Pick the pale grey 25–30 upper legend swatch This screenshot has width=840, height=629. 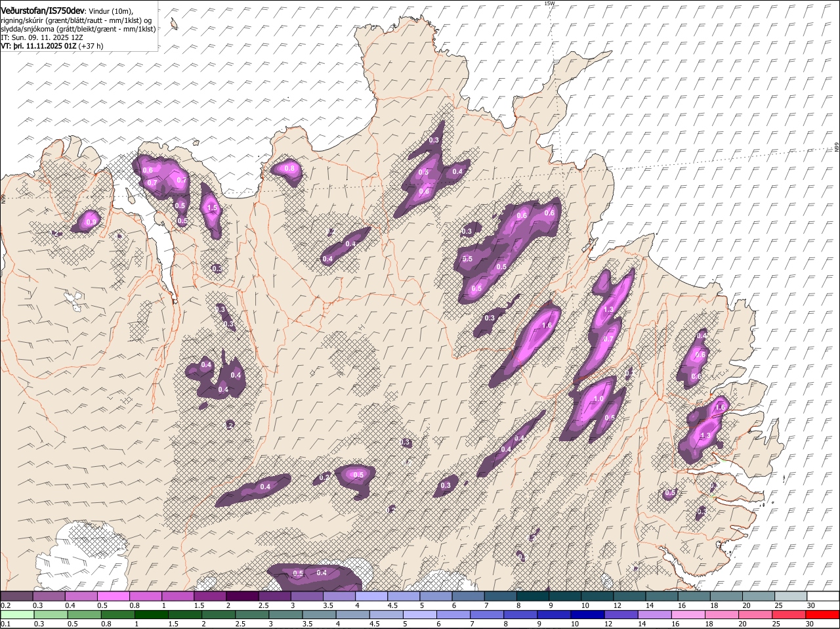791,596
